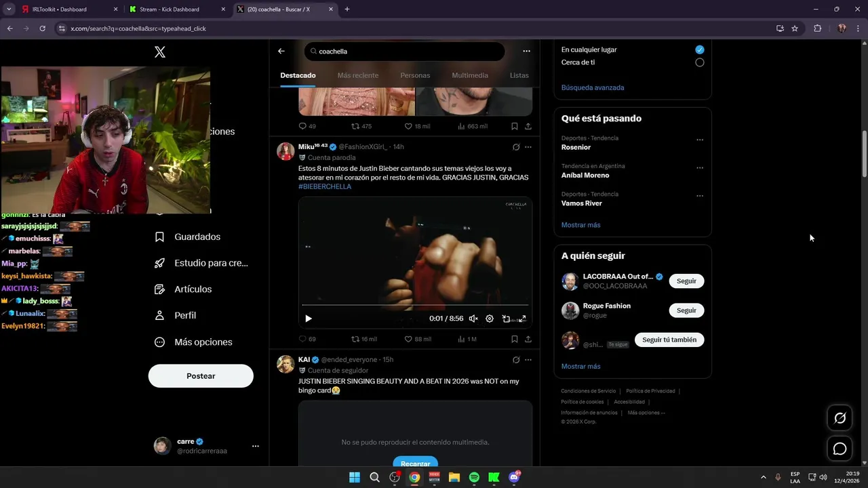Viewport: 868px width, 488px height.
Task: Open the Vamos River trending topic
Action: click(x=581, y=203)
